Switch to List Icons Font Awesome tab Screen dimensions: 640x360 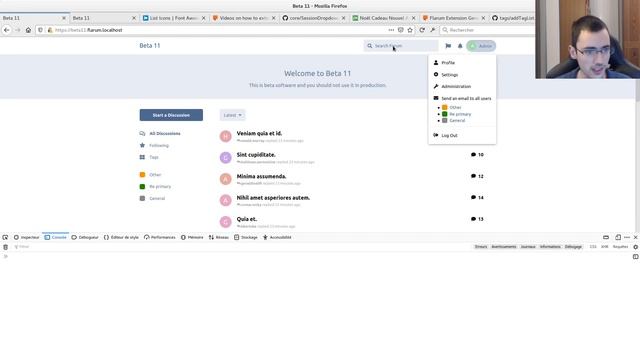tap(173, 18)
